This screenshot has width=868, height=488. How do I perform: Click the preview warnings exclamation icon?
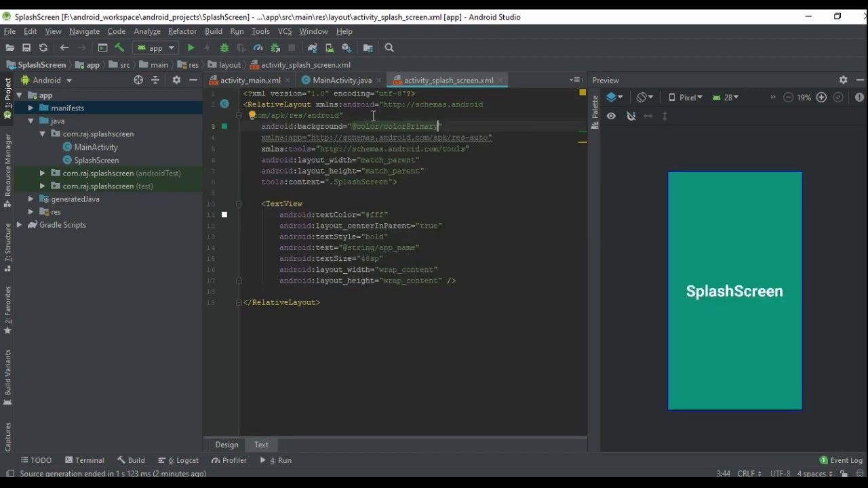(x=859, y=98)
